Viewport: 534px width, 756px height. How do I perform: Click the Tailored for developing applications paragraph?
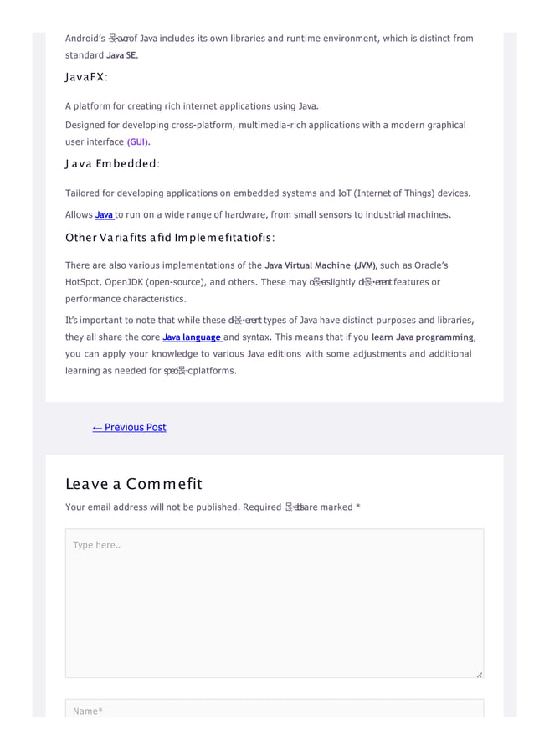[x=268, y=193]
